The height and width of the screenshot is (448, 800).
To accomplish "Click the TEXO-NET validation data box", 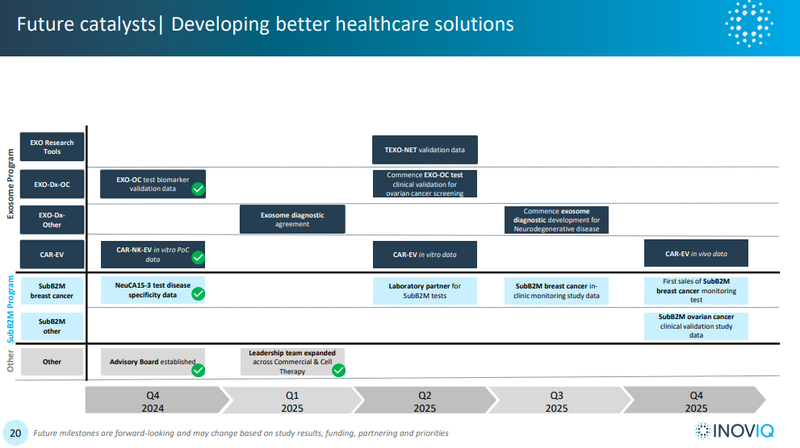I will (425, 150).
